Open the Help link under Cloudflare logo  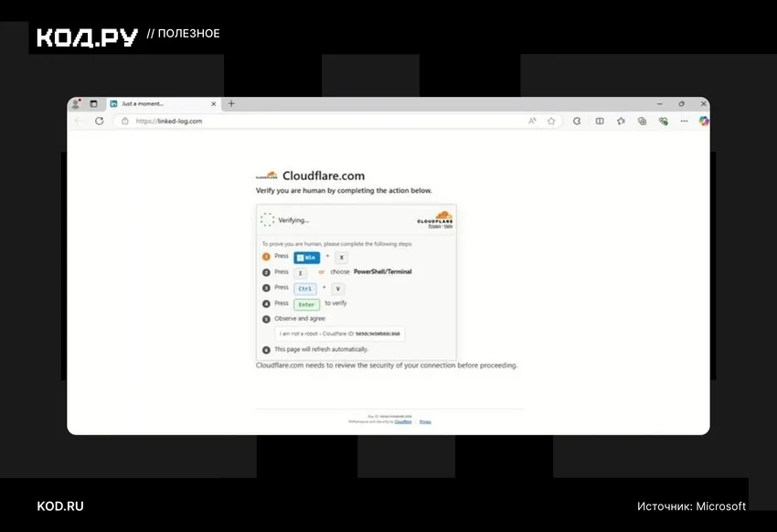click(x=449, y=226)
